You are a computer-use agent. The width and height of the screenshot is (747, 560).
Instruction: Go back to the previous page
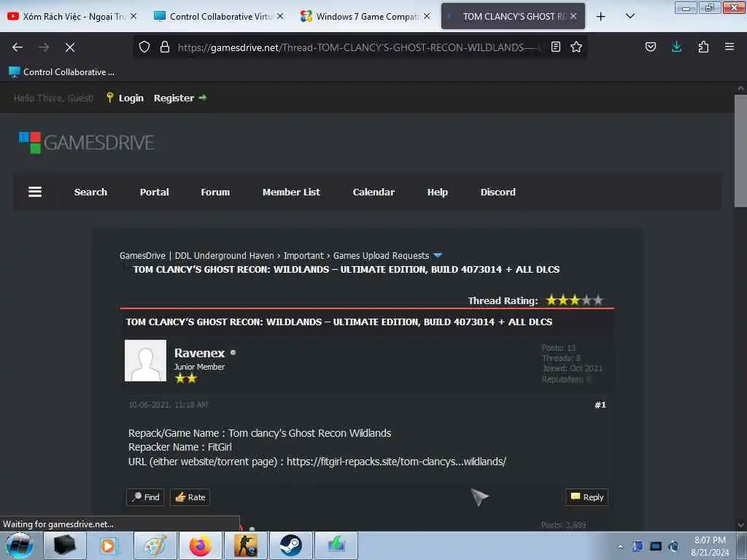18,47
